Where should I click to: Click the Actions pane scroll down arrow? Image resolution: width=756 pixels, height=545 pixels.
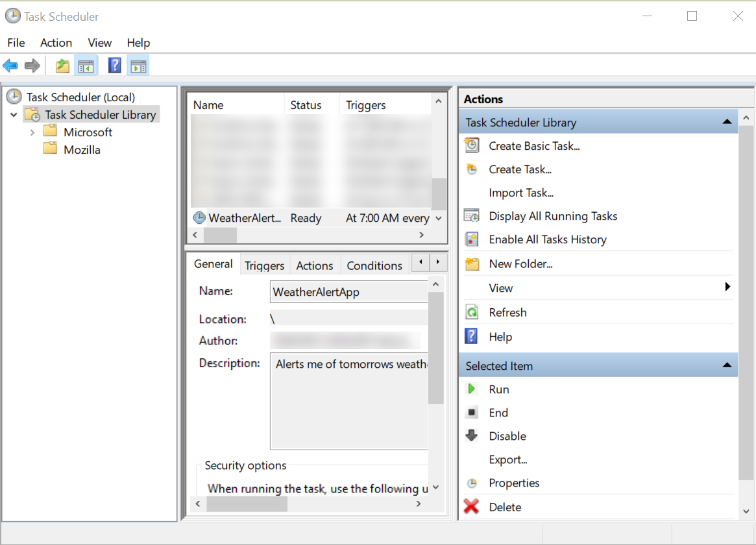point(746,511)
